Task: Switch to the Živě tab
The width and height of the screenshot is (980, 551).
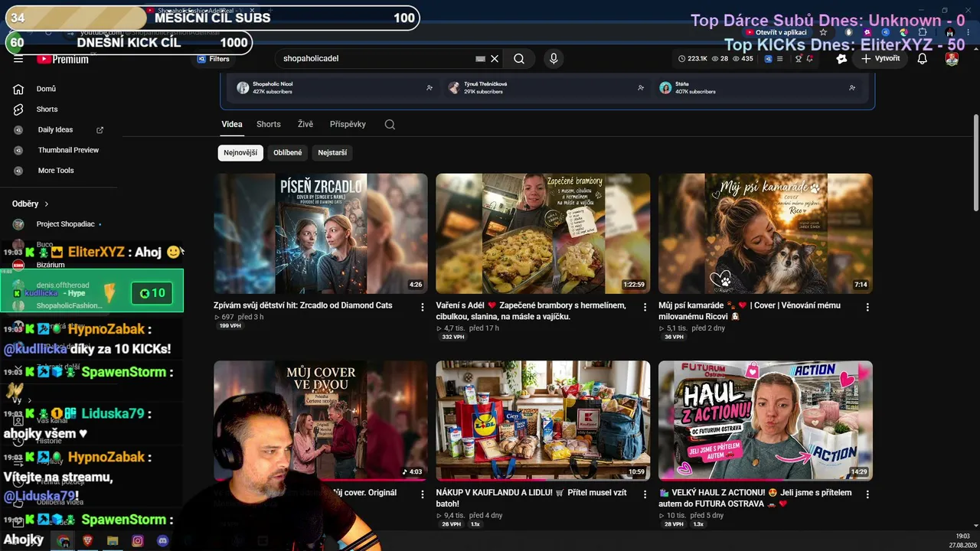Action: 305,124
